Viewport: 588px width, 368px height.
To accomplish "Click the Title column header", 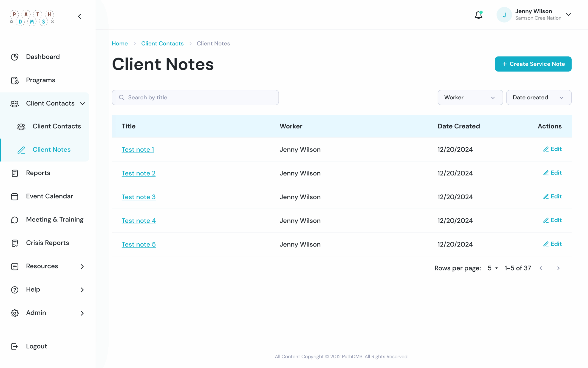I will [129, 126].
